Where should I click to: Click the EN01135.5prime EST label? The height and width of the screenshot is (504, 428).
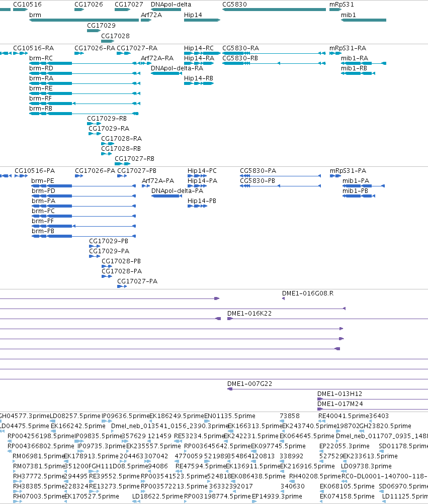(230, 416)
